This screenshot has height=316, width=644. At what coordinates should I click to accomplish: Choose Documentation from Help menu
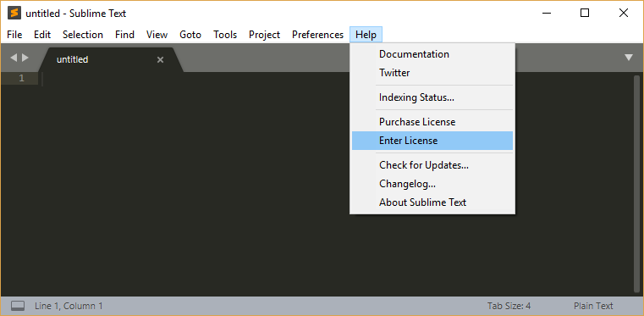[432, 54]
